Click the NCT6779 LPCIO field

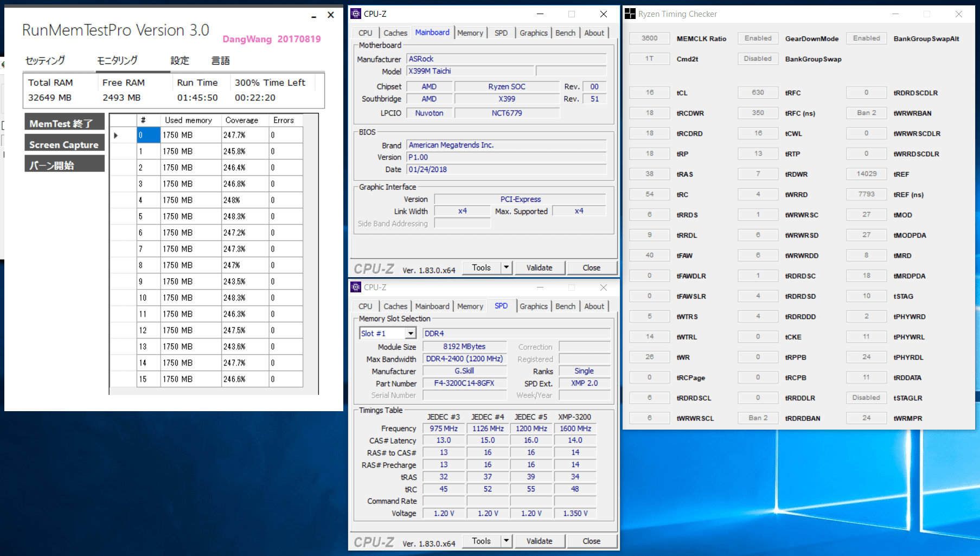507,113
